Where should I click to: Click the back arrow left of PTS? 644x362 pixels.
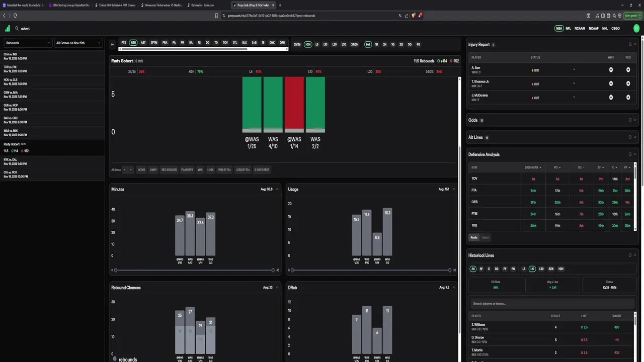[x=113, y=44]
